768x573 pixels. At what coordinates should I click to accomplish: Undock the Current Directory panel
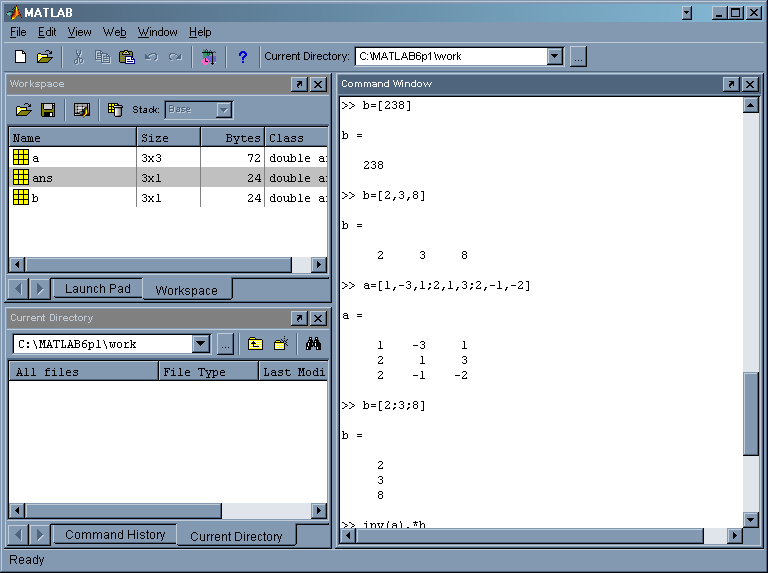click(299, 318)
